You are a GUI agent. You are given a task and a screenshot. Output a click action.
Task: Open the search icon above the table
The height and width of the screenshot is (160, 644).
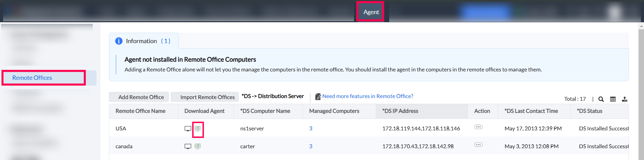coord(601,99)
